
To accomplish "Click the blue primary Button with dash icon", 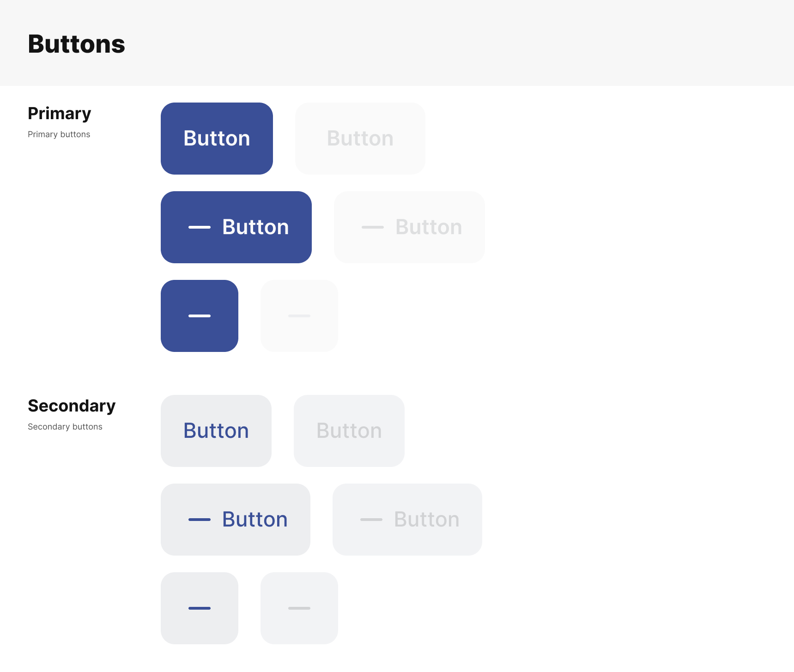I will coord(236,227).
